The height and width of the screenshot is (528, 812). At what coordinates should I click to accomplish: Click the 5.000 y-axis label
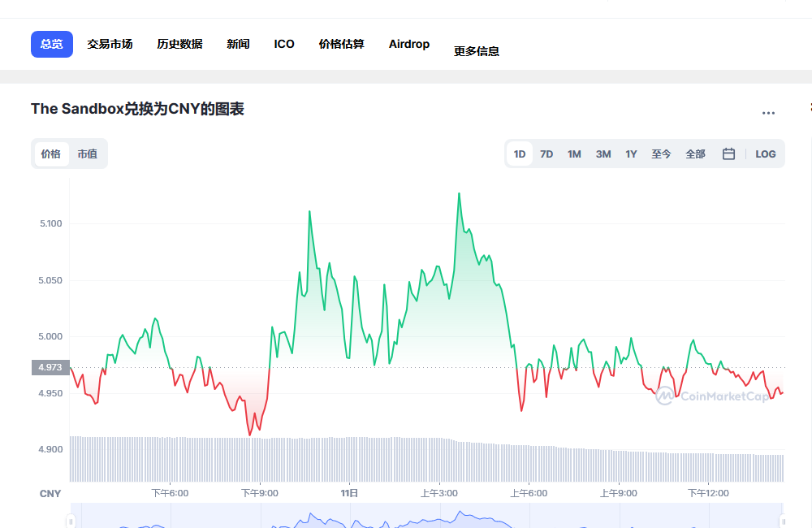pos(50,336)
